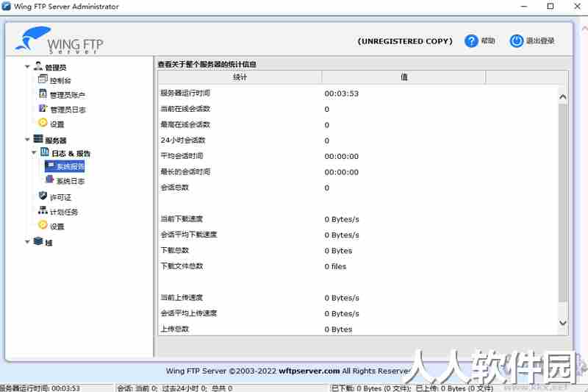Click the 查看关于整个服务器的统计信息 heading
The image size is (588, 392).
pyautogui.click(x=207, y=64)
